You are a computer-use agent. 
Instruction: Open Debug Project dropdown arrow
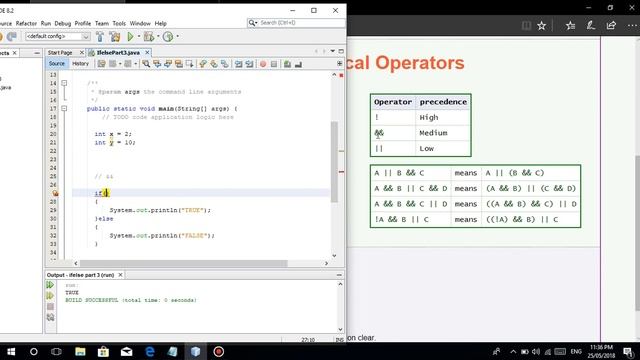(158, 36)
